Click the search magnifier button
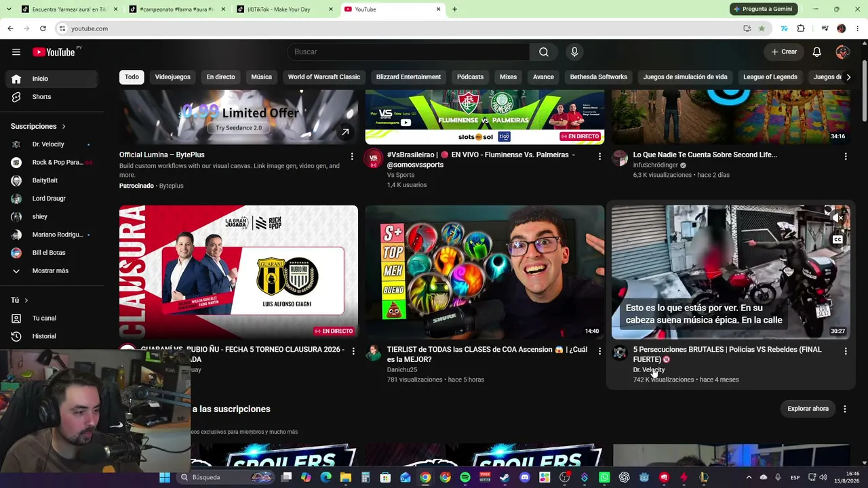The width and height of the screenshot is (868, 488). point(544,52)
